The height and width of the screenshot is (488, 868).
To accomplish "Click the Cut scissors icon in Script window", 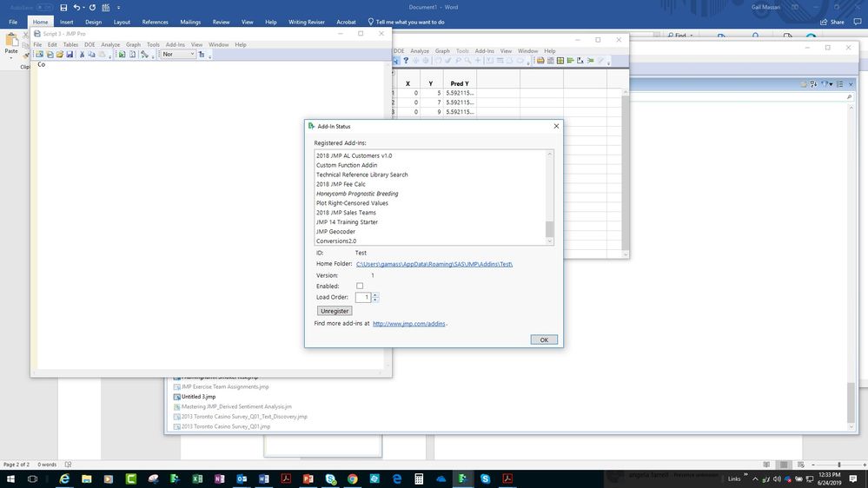I will pos(82,54).
